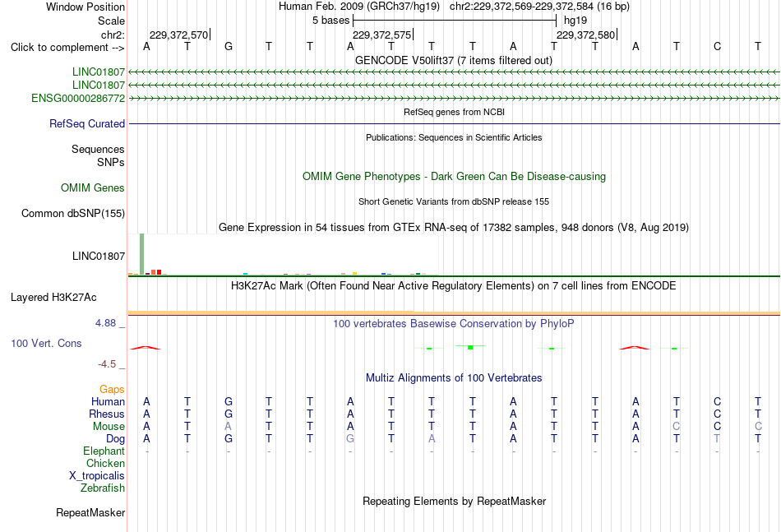Click the only 'C' in the reference base row

[x=717, y=47]
